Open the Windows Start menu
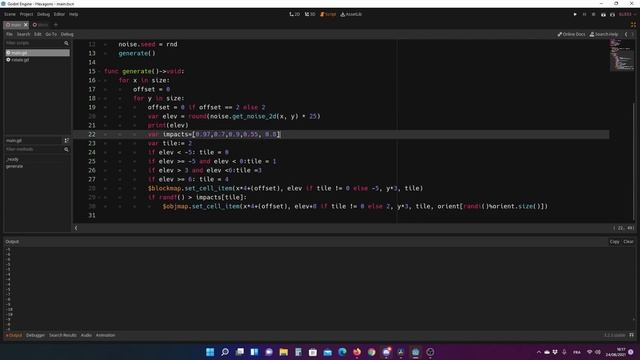The image size is (640, 360). click(210, 352)
